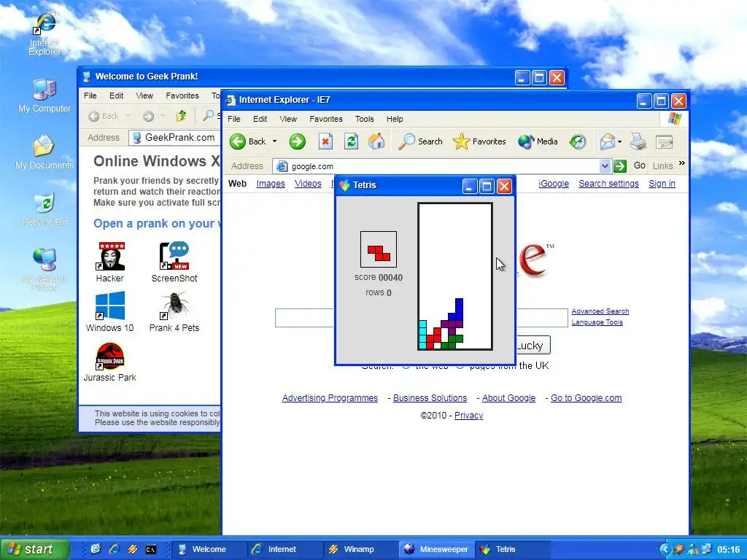Image resolution: width=747 pixels, height=560 pixels.
Task: Click the taskbar clock showing 05:16
Action: pos(729,550)
